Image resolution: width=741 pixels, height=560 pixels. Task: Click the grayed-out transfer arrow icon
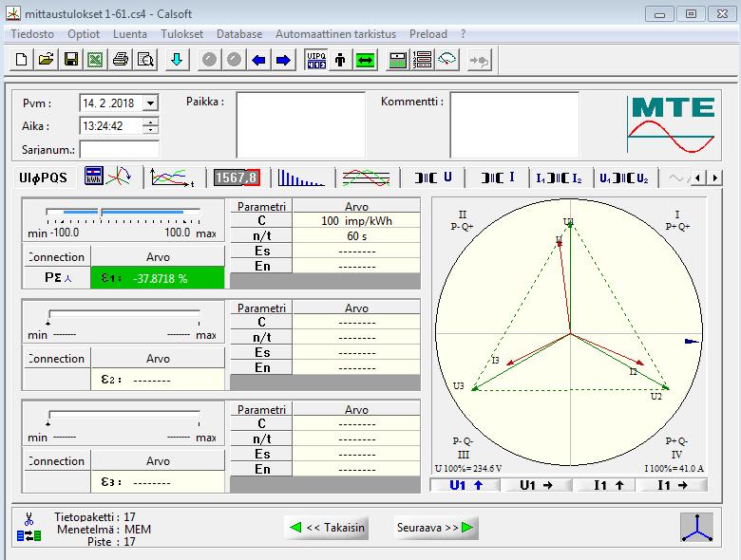479,60
